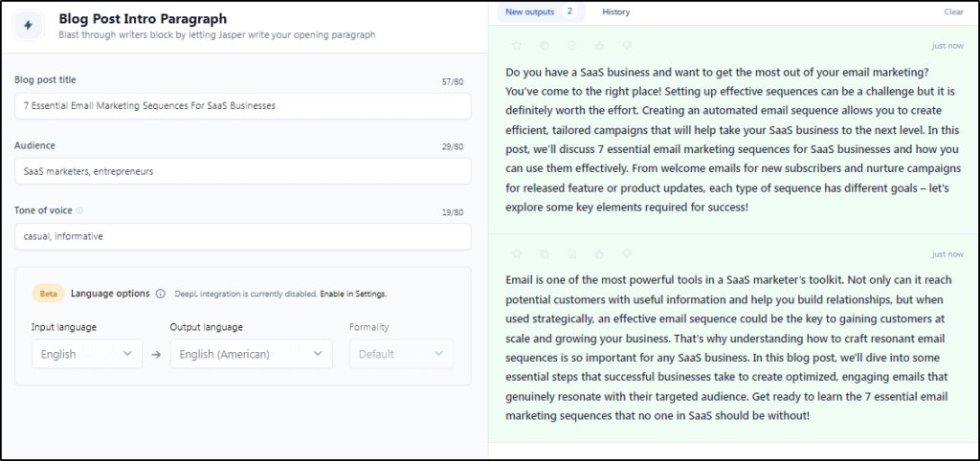980x461 pixels.
Task: Click the Enable in Settings link
Action: pyautogui.click(x=353, y=294)
